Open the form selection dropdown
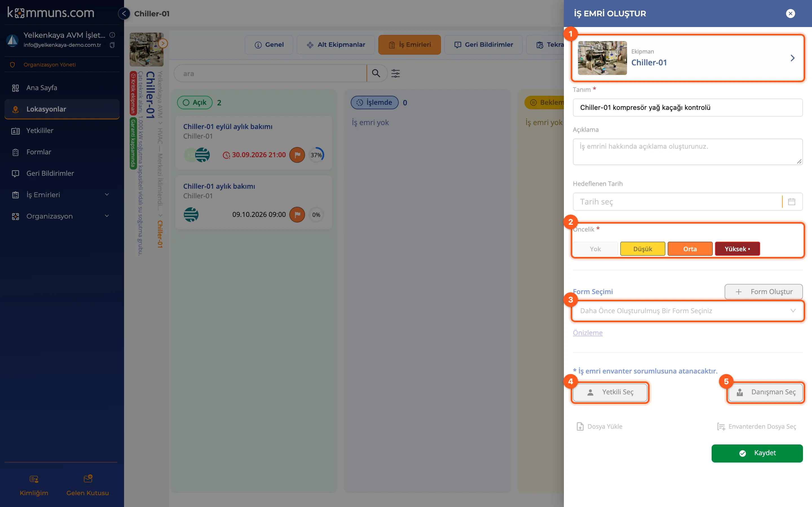 tap(687, 310)
